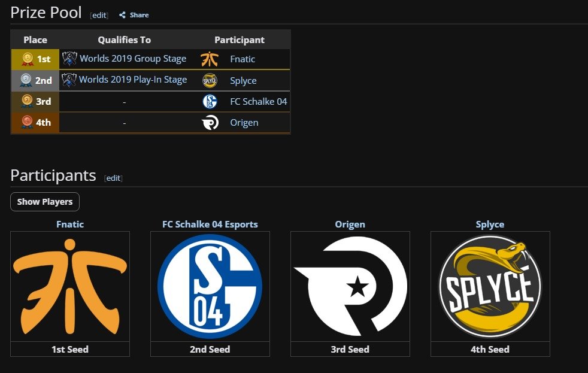Click the 3rd Seed label
This screenshot has width=588, height=373.
(x=350, y=350)
